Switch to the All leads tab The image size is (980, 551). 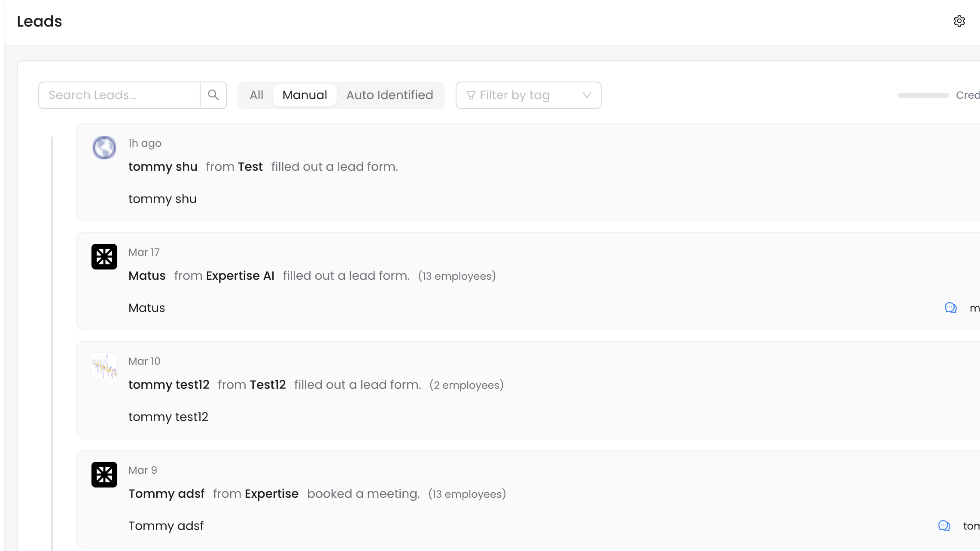click(x=256, y=95)
